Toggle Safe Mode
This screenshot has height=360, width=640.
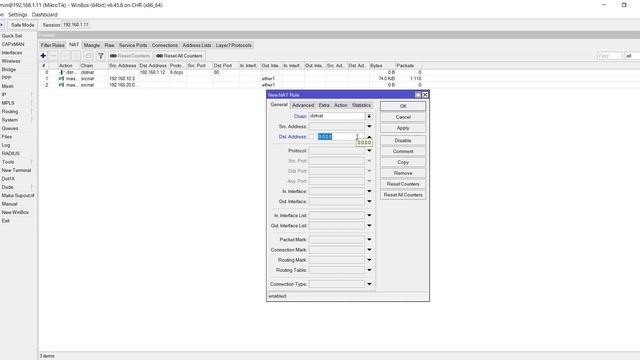[x=22, y=25]
